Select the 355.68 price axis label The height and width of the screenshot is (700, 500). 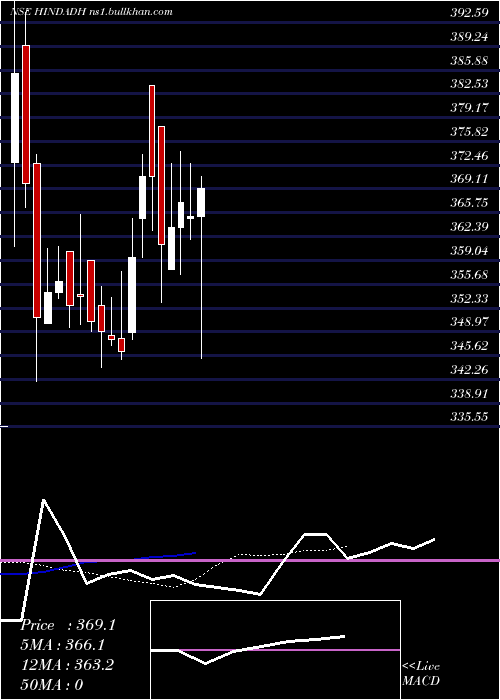(x=469, y=275)
